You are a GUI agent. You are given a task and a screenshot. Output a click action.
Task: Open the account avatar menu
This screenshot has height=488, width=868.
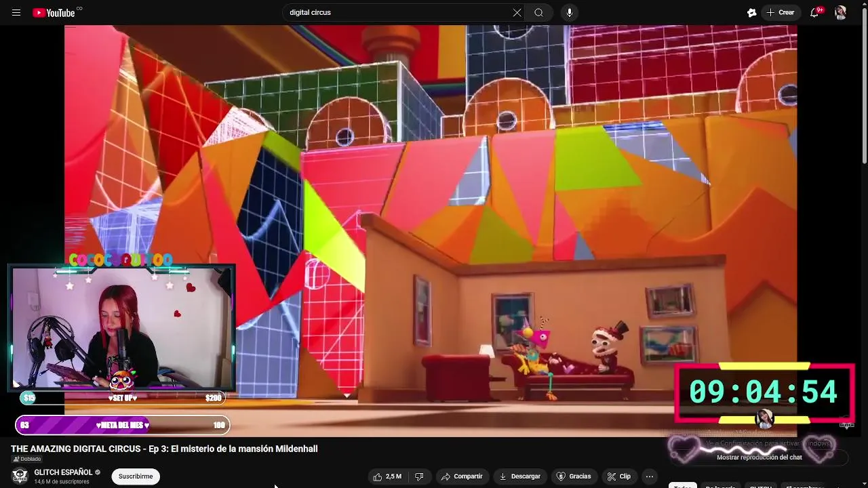841,13
